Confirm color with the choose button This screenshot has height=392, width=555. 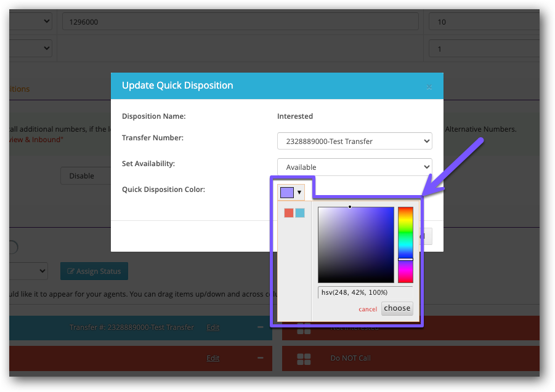point(397,308)
